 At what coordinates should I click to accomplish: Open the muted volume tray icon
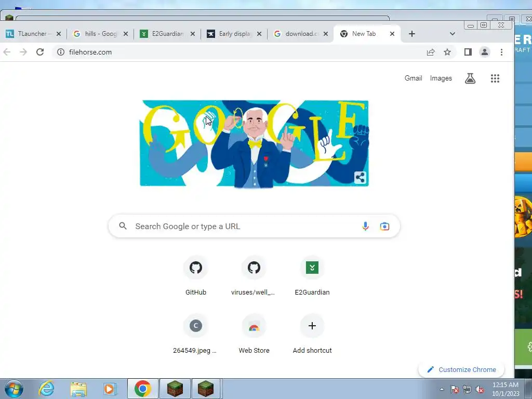480,389
